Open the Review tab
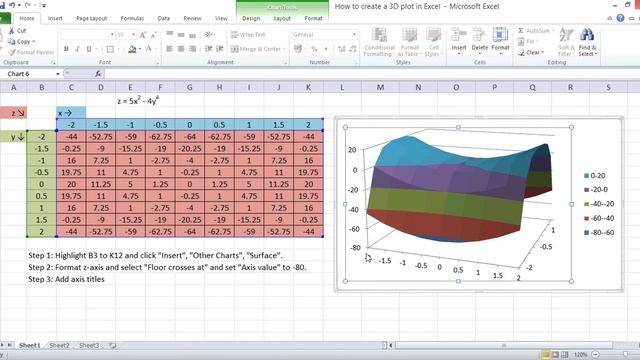 coord(192,18)
